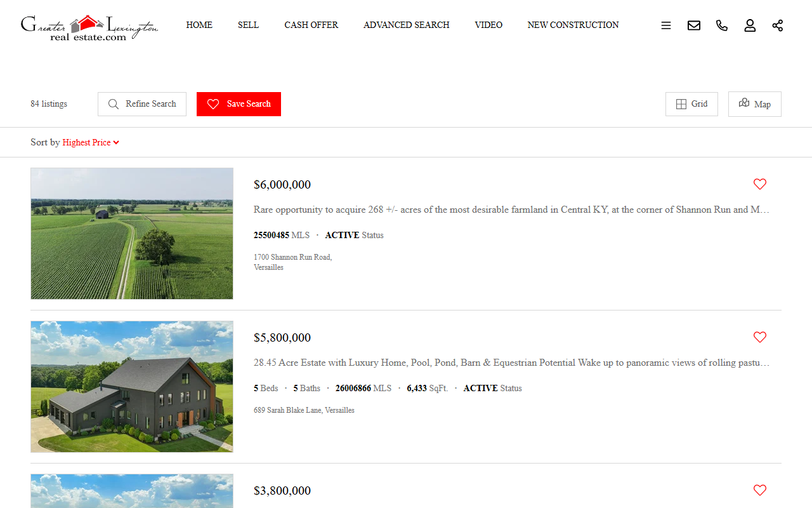Viewport: 812px width, 508px height.
Task: Click the 84 listings count
Action: (x=49, y=104)
